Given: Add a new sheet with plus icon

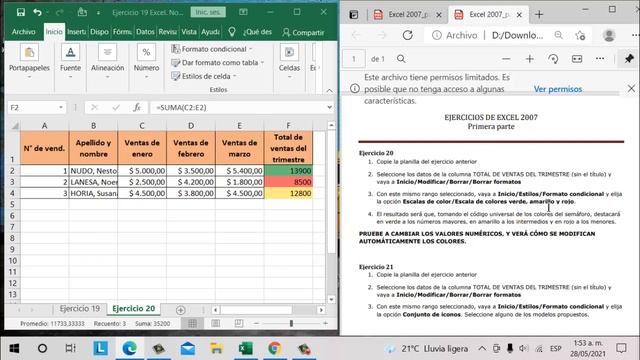Looking at the screenshot, I should (x=180, y=310).
